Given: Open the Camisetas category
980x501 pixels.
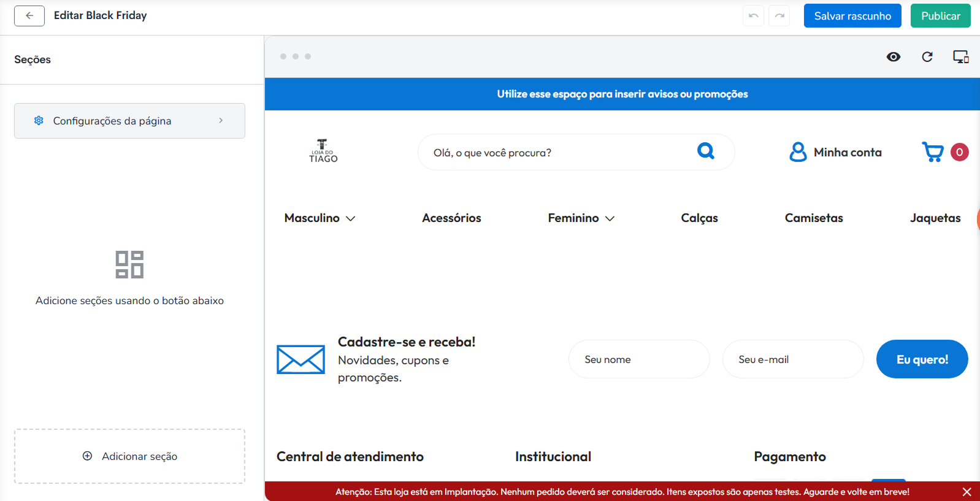Looking at the screenshot, I should click(814, 218).
